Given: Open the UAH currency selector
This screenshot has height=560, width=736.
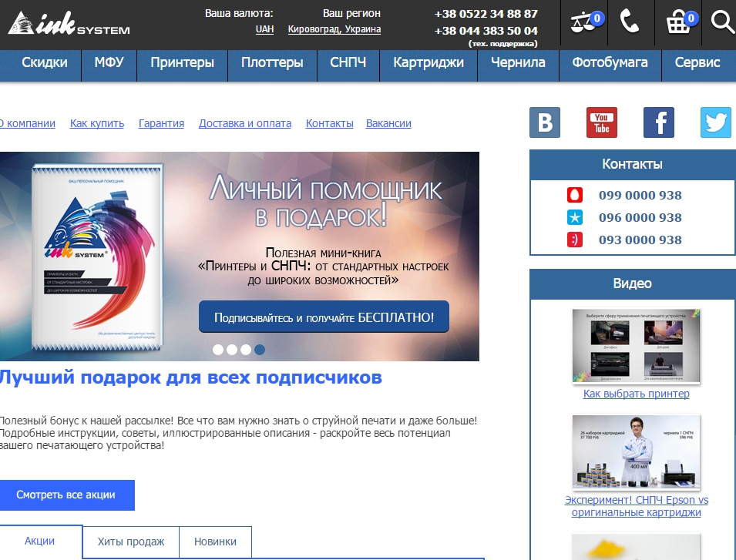Looking at the screenshot, I should click(265, 29).
